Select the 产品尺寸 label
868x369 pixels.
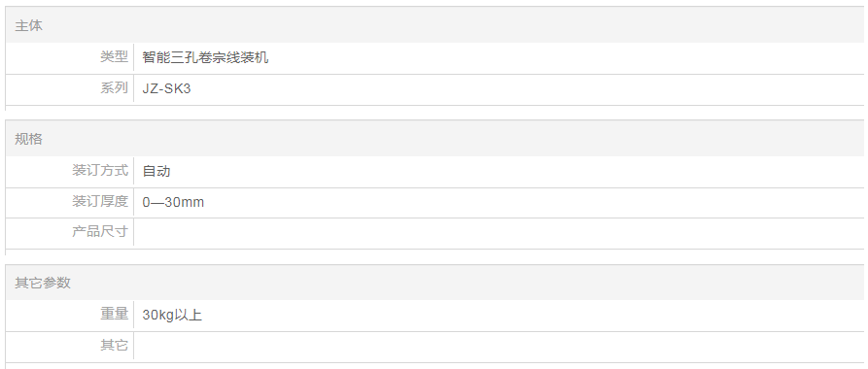click(100, 231)
